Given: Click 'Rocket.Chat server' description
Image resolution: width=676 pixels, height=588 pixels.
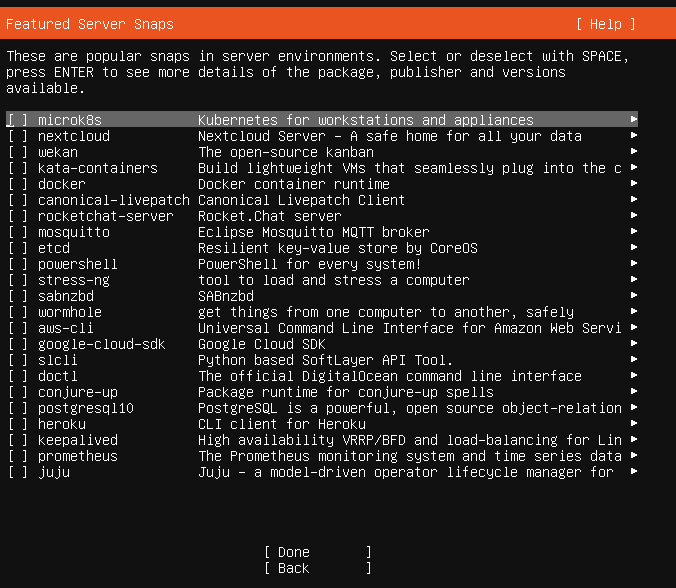Looking at the screenshot, I should click(x=269, y=216).
